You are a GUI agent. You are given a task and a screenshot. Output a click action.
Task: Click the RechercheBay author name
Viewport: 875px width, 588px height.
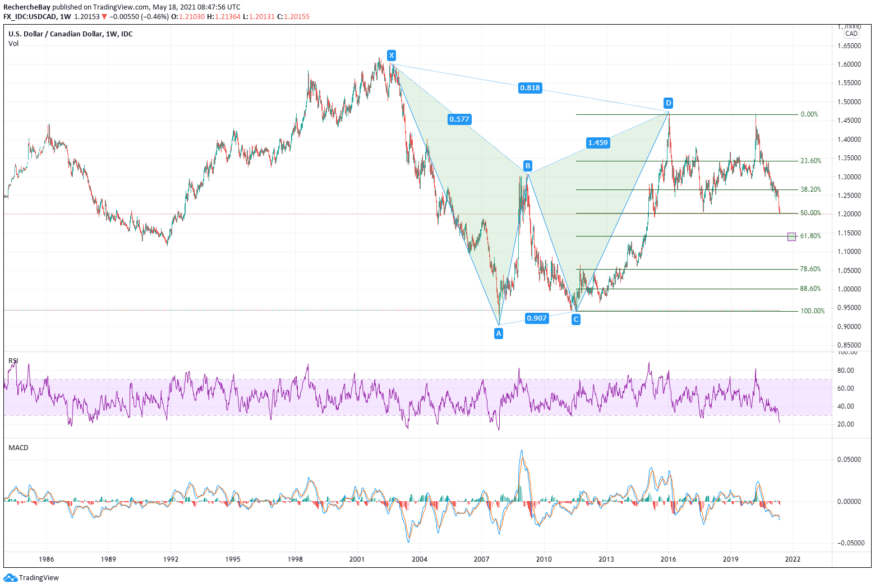coord(27,7)
